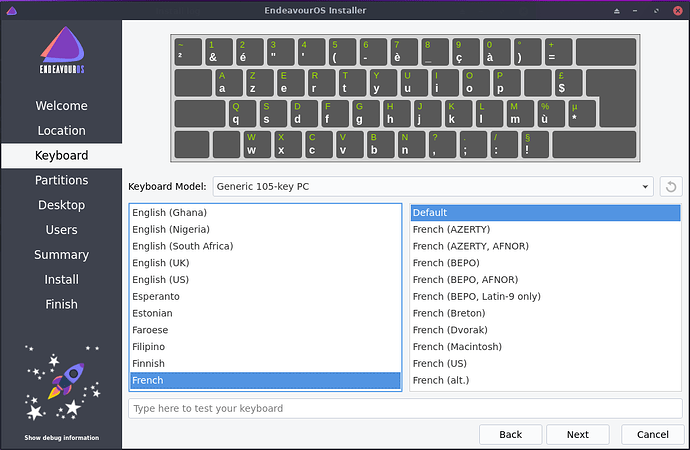Select English (Nigeria) layout

tap(265, 229)
